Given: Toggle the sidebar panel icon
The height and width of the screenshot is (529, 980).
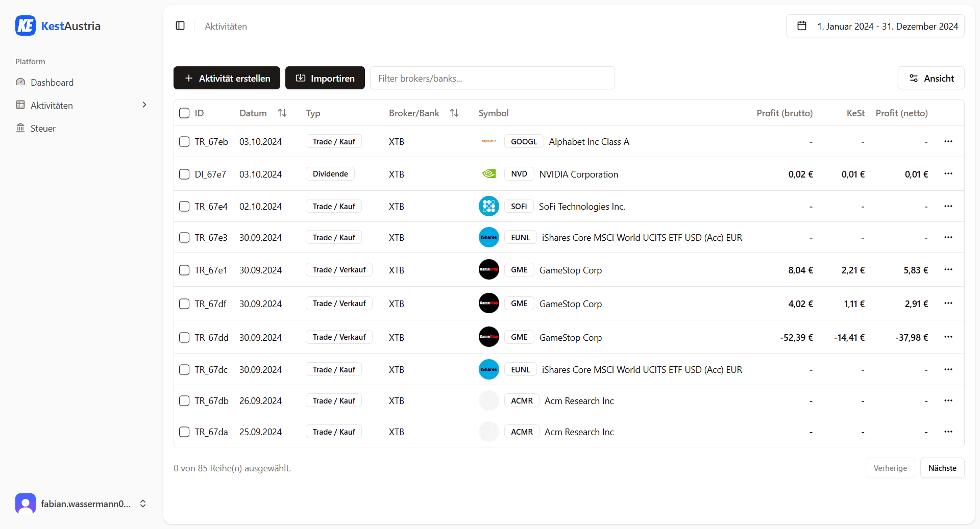Looking at the screenshot, I should pyautogui.click(x=180, y=26).
